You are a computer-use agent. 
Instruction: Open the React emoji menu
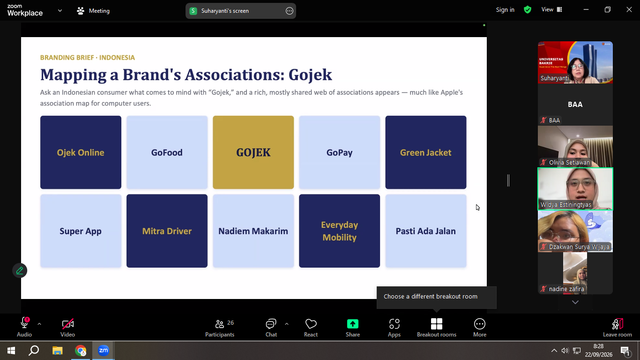pos(311,327)
